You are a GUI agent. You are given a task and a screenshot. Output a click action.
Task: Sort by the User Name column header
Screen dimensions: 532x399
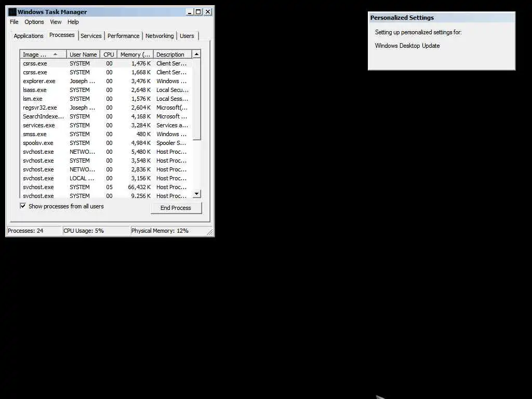83,55
